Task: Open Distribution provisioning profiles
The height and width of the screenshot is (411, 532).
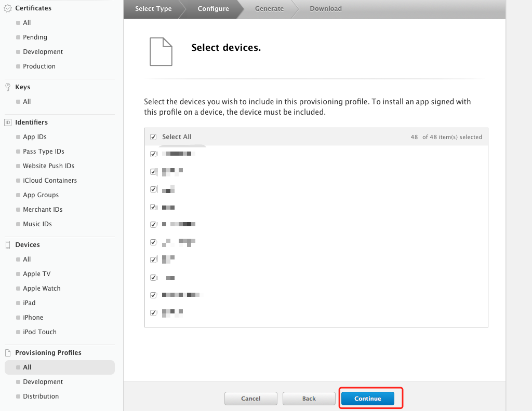Action: (x=41, y=396)
